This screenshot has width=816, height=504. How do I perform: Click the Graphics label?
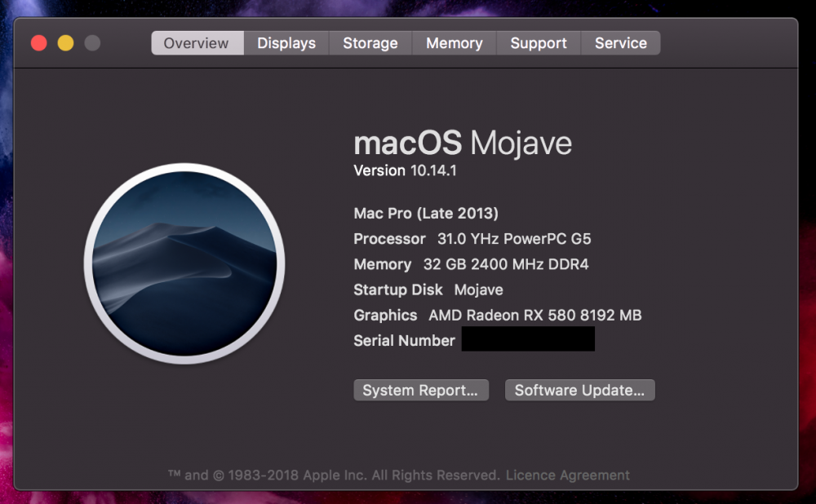385,315
